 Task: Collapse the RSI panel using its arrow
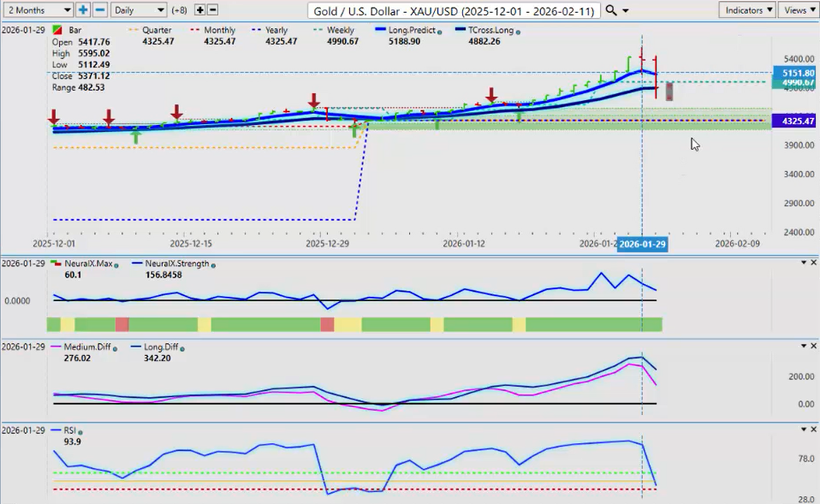803,429
